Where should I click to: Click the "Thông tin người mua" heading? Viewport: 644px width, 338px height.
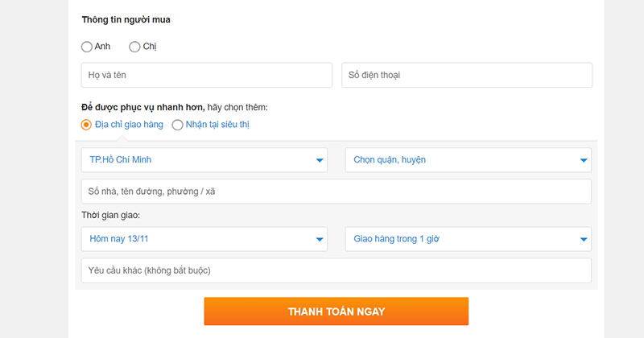pyautogui.click(x=125, y=19)
